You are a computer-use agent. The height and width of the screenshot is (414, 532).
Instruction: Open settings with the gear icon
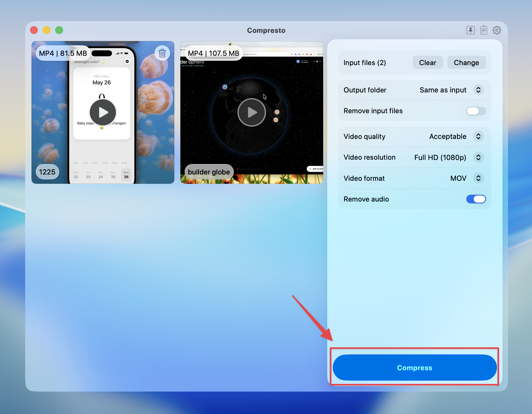[497, 30]
